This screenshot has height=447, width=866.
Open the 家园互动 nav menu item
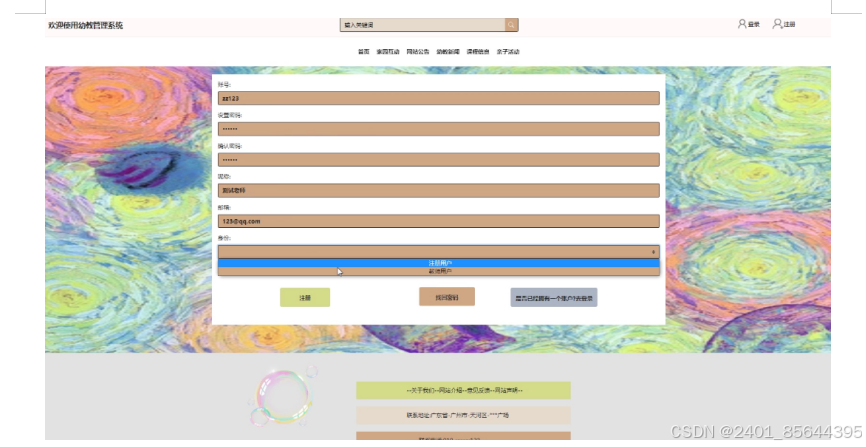pyautogui.click(x=388, y=51)
